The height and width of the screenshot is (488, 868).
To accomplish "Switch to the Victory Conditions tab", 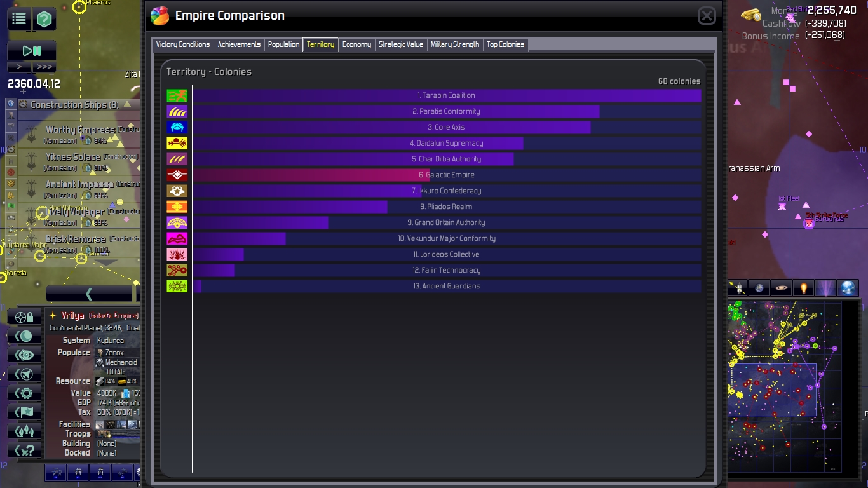I will 183,44.
